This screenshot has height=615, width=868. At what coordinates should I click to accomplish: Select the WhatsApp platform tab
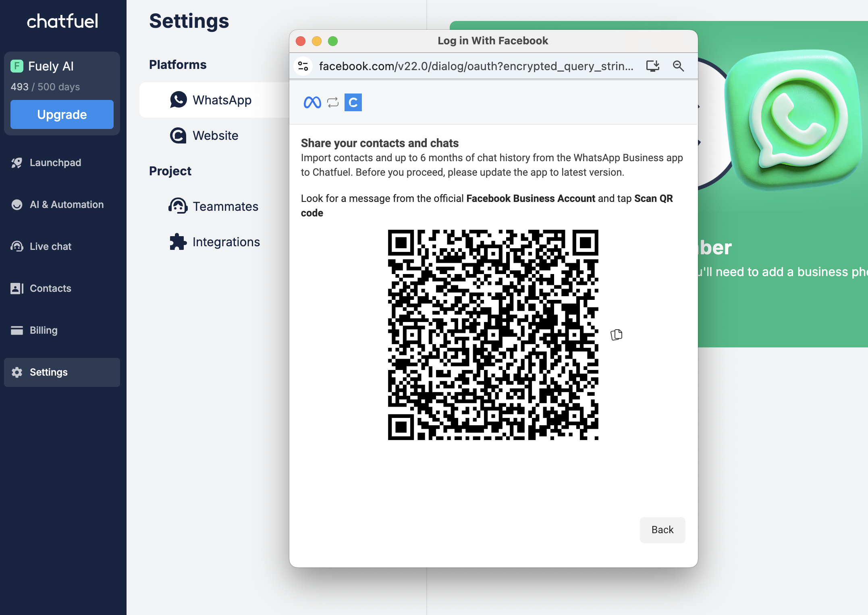(222, 100)
